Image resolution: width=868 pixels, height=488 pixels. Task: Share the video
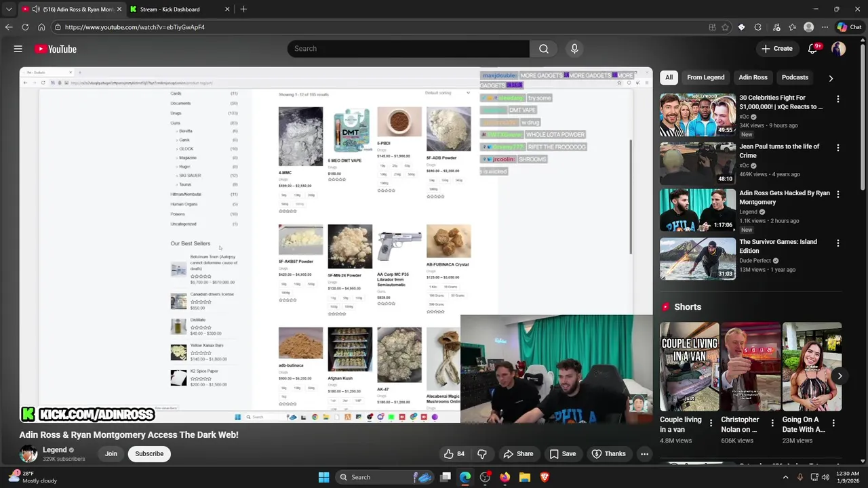pyautogui.click(x=518, y=454)
